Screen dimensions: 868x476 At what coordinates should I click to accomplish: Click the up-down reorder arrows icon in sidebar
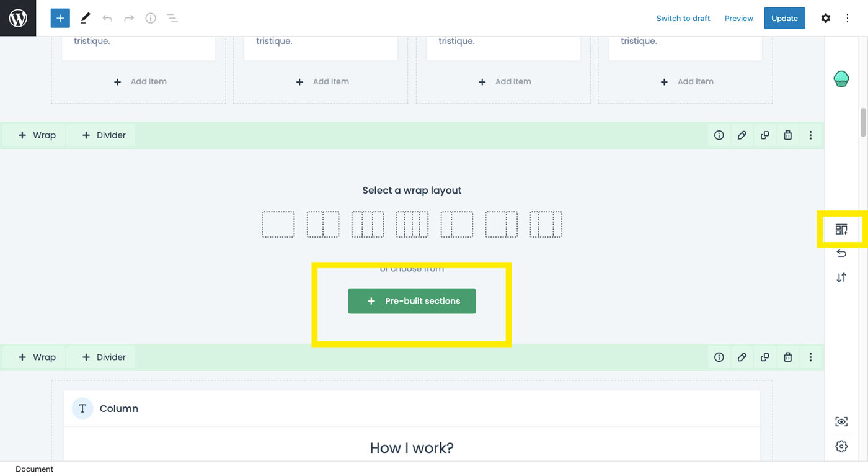pos(841,277)
